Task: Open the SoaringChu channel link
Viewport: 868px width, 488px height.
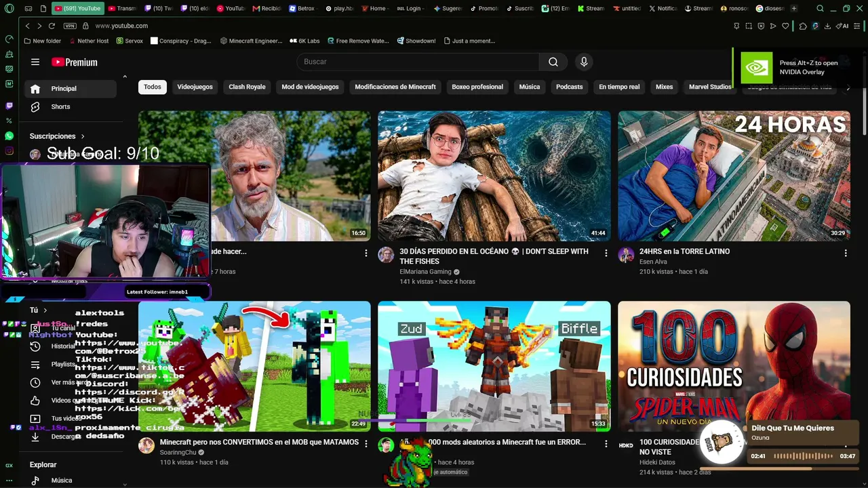Action: click(x=178, y=453)
